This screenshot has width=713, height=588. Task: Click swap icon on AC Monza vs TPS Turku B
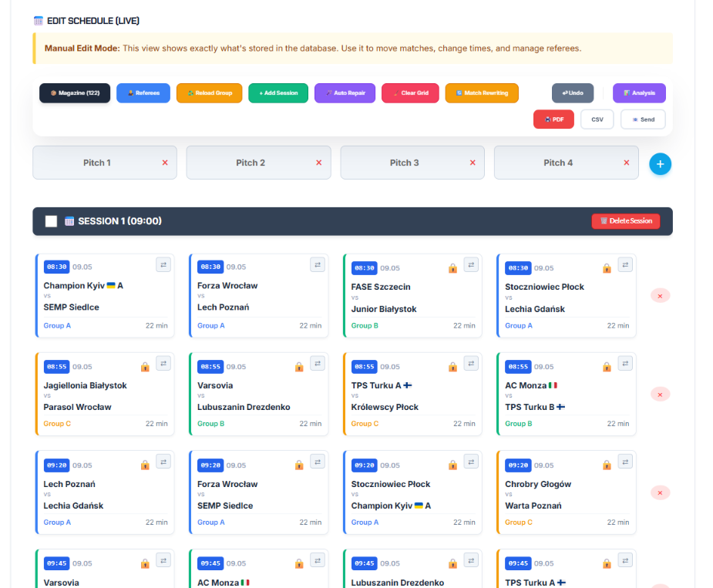pyautogui.click(x=625, y=363)
